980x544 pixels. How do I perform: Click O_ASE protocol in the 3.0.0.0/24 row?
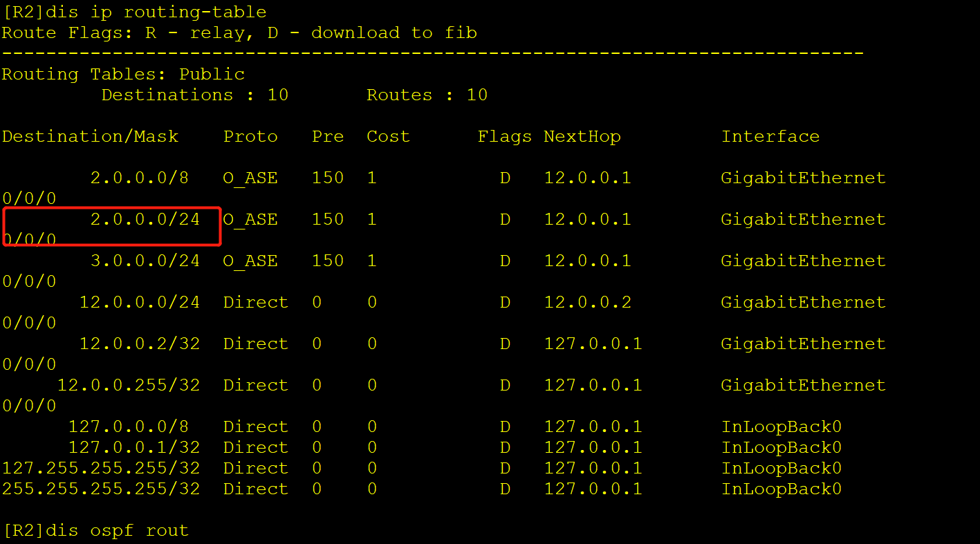[x=250, y=261]
